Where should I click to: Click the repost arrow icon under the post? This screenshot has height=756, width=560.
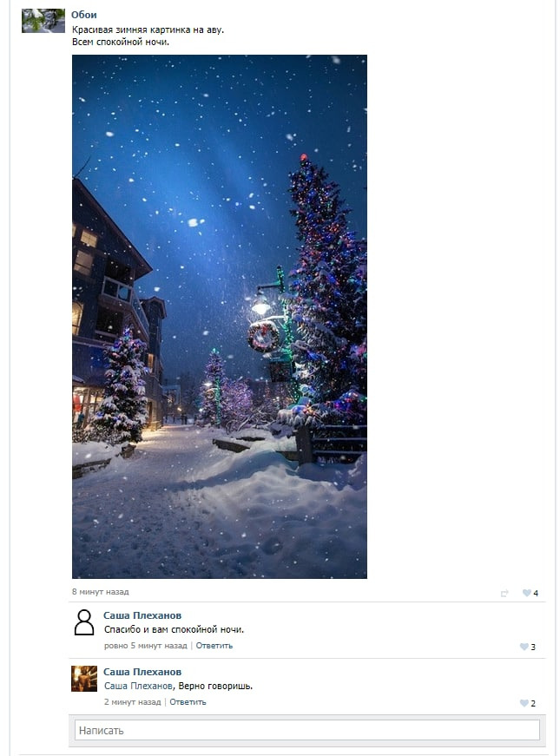click(504, 593)
